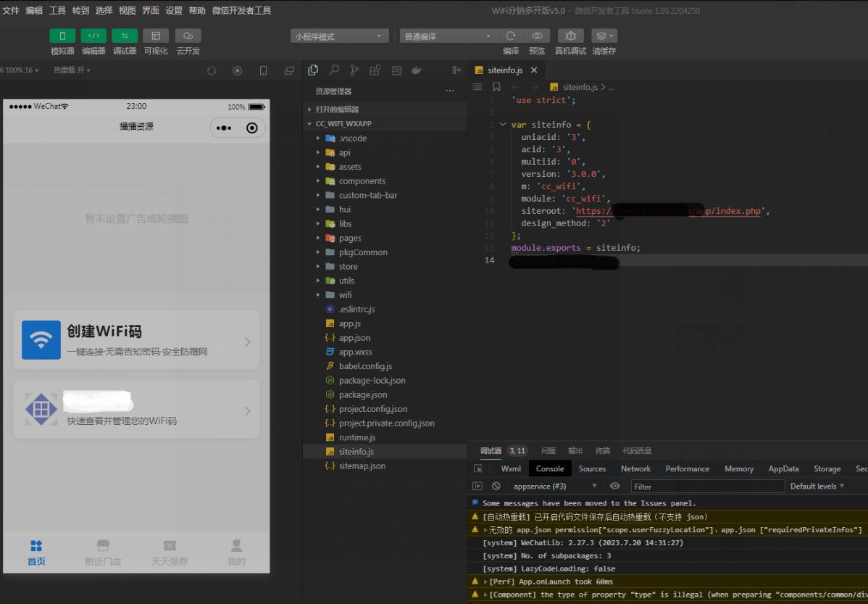This screenshot has width=868, height=604.
Task: Switch to the Wxml tab
Action: coord(511,469)
